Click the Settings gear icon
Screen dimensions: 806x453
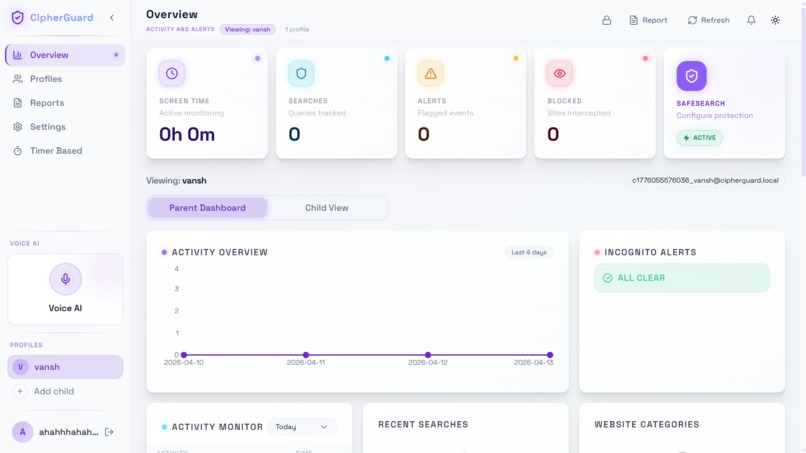pos(17,126)
